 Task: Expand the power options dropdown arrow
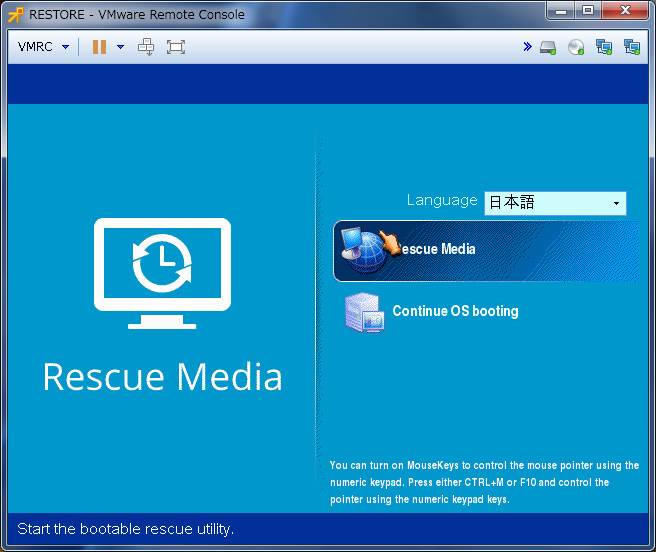120,47
